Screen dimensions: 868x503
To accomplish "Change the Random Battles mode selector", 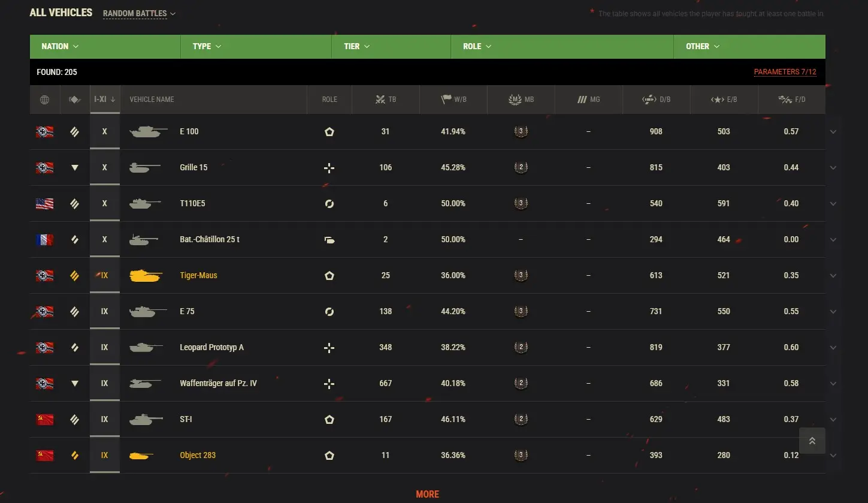I will [x=139, y=13].
